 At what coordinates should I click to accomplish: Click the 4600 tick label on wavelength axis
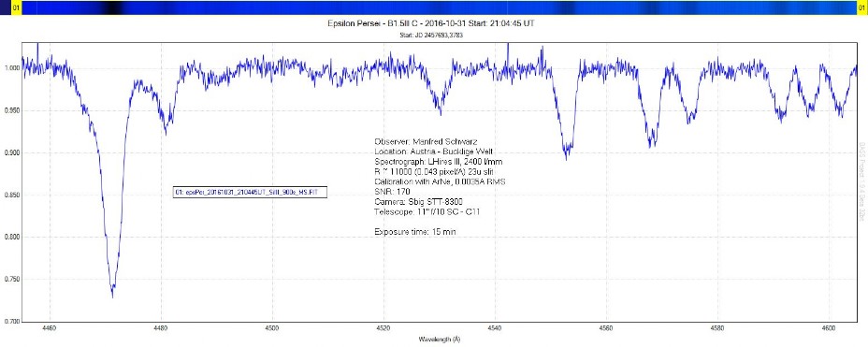click(829, 327)
